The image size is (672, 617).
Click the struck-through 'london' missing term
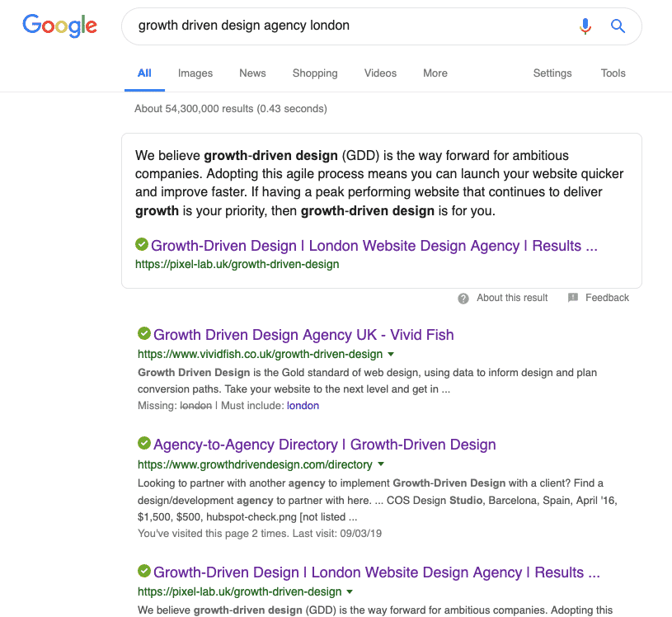pyautogui.click(x=196, y=406)
